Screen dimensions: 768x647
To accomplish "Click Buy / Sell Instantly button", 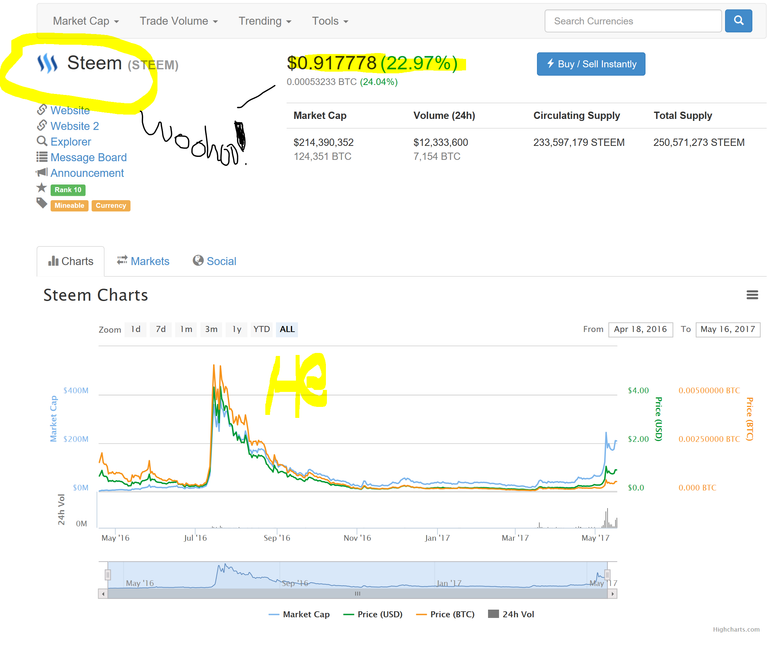I will point(591,64).
